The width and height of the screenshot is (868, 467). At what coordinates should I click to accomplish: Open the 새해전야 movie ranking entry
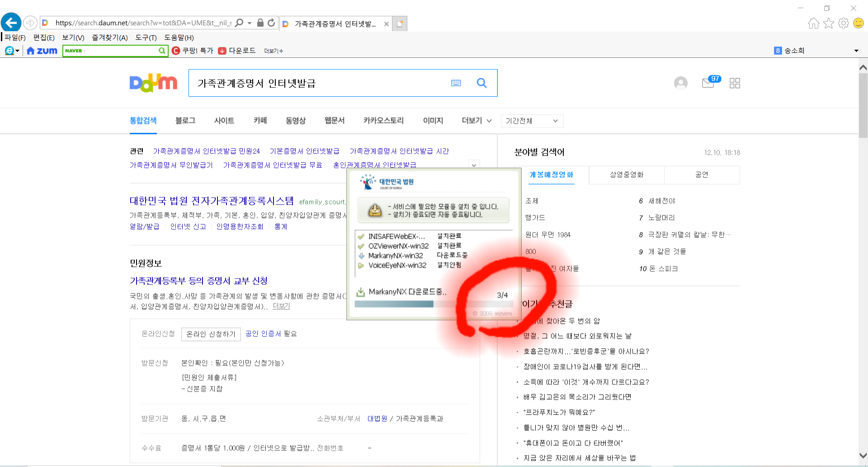point(662,201)
